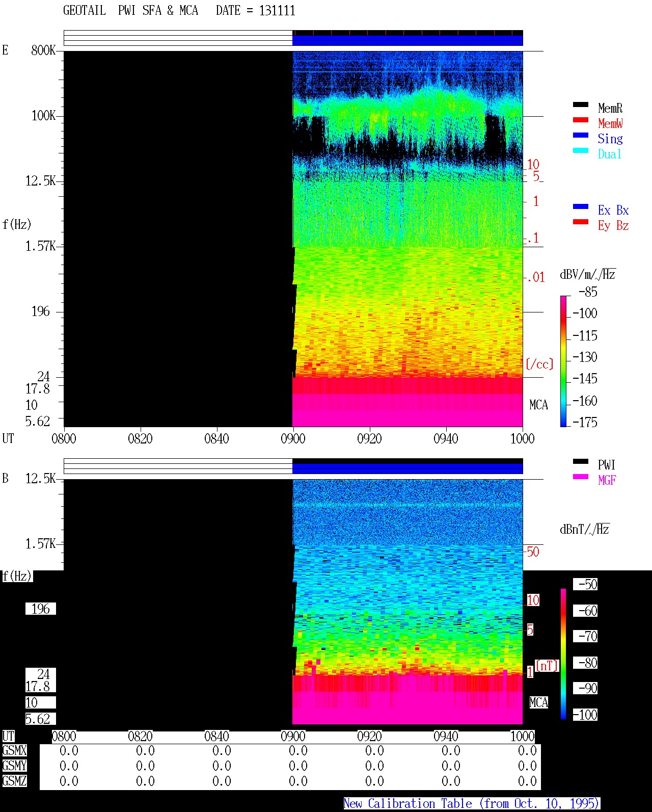
Task: Click the 0840 tick under B panel
Action: coord(216,736)
